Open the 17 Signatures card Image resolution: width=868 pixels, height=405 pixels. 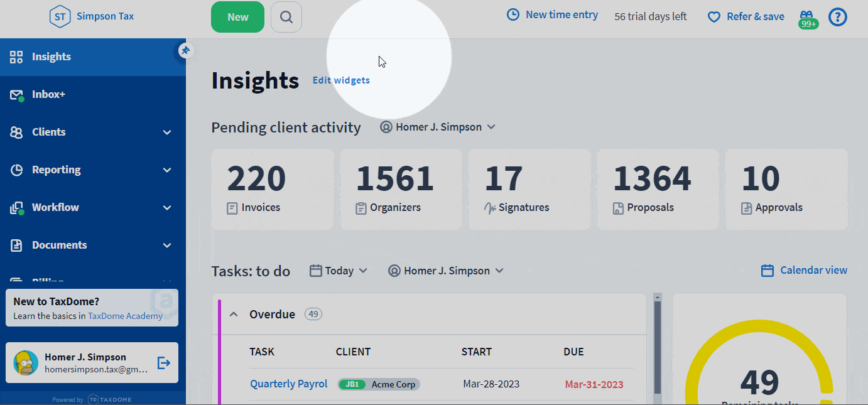pos(529,190)
